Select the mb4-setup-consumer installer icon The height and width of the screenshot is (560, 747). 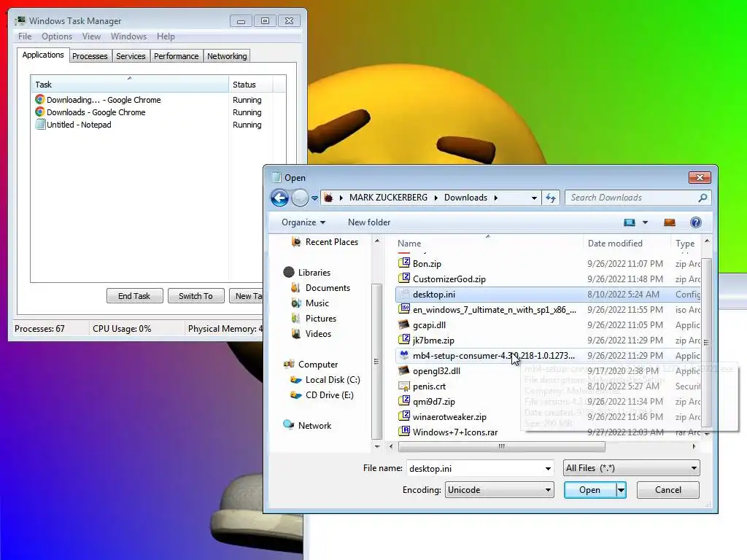[x=404, y=355]
